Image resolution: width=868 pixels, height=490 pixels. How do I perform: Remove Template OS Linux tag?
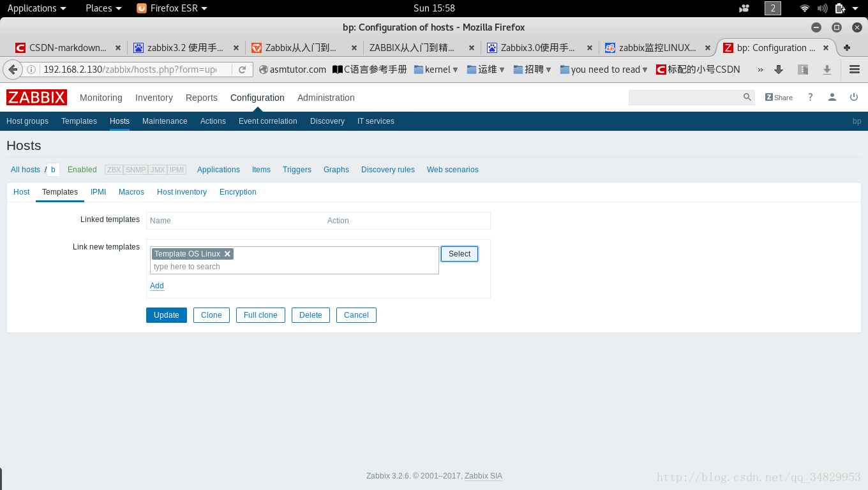coord(227,254)
